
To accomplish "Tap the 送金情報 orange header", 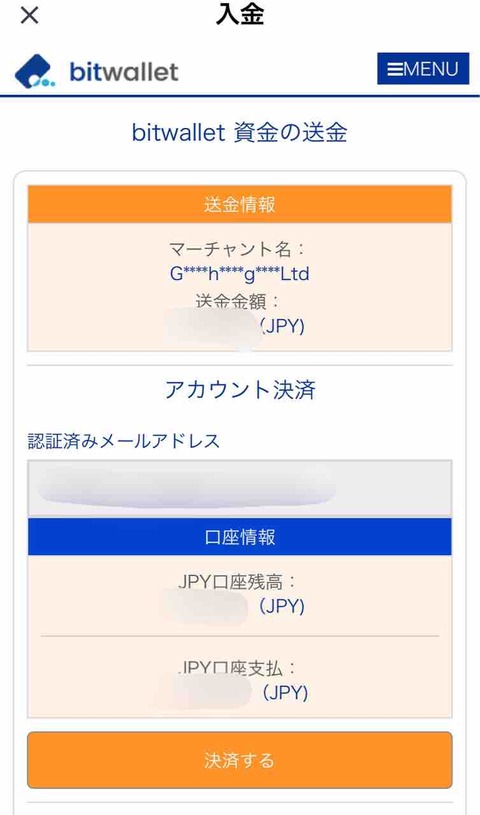I will point(240,204).
